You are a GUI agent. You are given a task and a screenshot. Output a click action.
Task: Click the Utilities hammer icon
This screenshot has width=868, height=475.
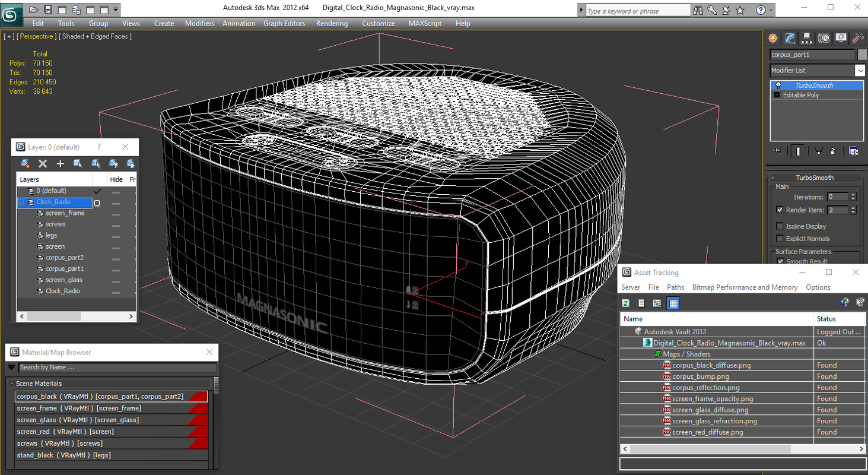pyautogui.click(x=858, y=38)
